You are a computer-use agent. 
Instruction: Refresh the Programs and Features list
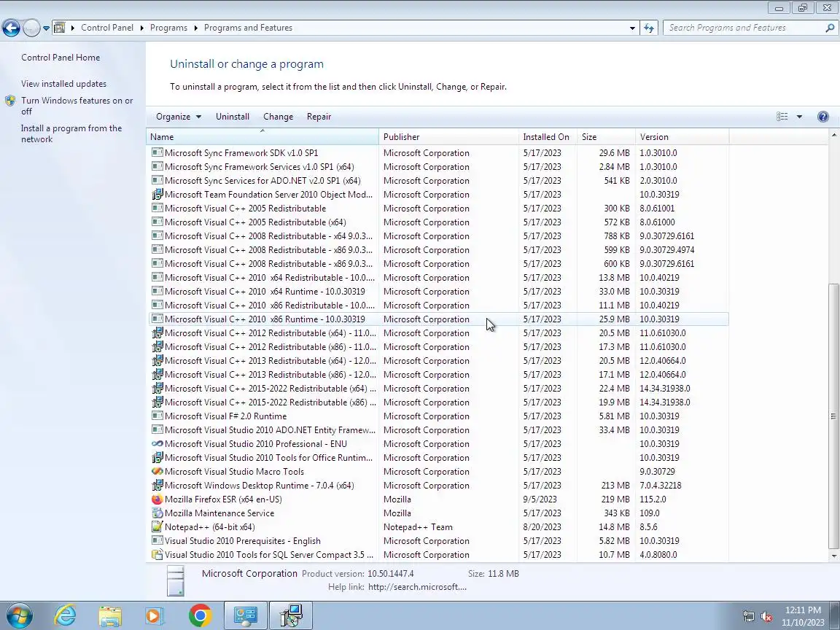coord(649,28)
